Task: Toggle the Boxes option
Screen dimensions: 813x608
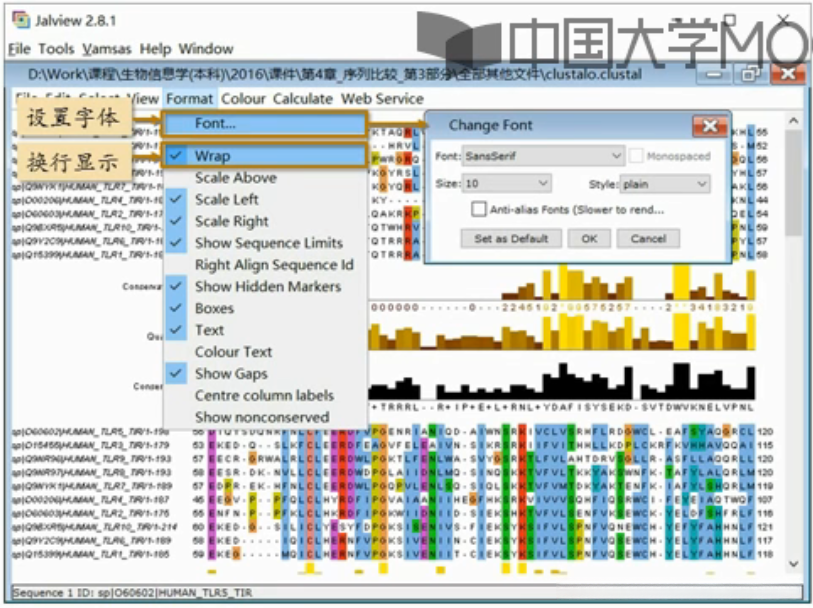Action: [x=265, y=308]
